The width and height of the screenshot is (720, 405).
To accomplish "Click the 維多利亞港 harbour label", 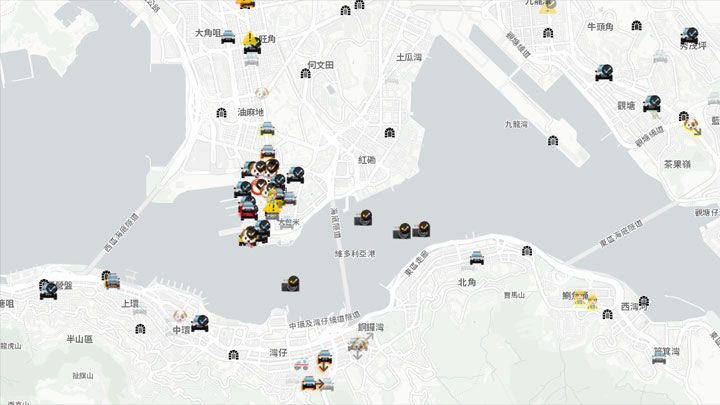I will [354, 253].
